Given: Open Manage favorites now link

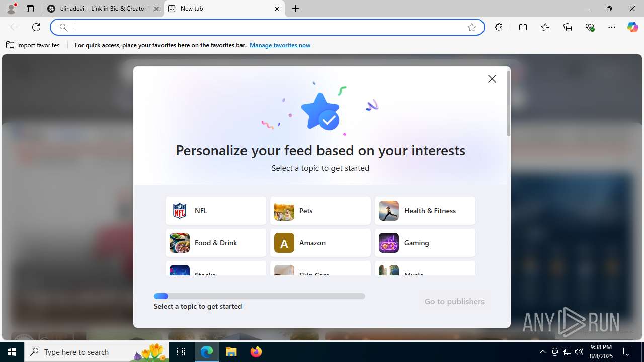Looking at the screenshot, I should [x=280, y=45].
